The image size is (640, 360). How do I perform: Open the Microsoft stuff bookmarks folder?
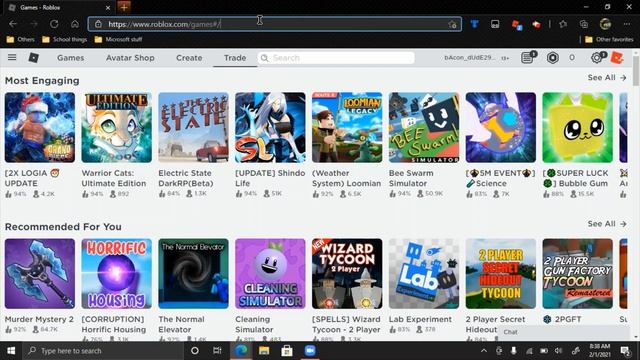pos(118,40)
